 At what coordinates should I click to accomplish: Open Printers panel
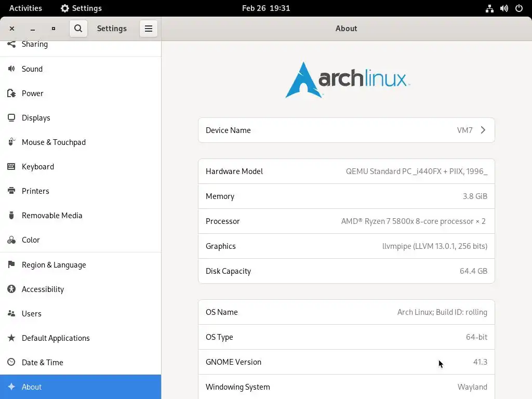(81, 191)
